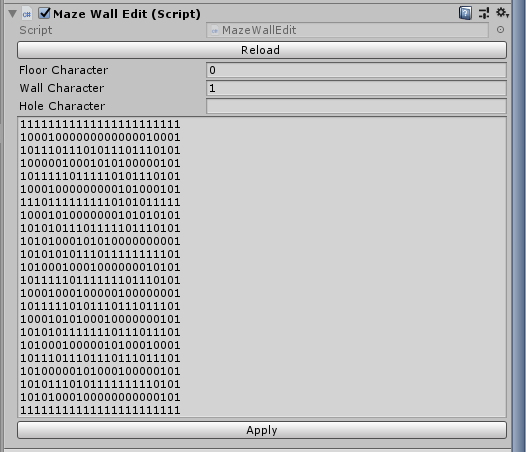Click the Hole Character label
This screenshot has width=526, height=452.
point(62,106)
